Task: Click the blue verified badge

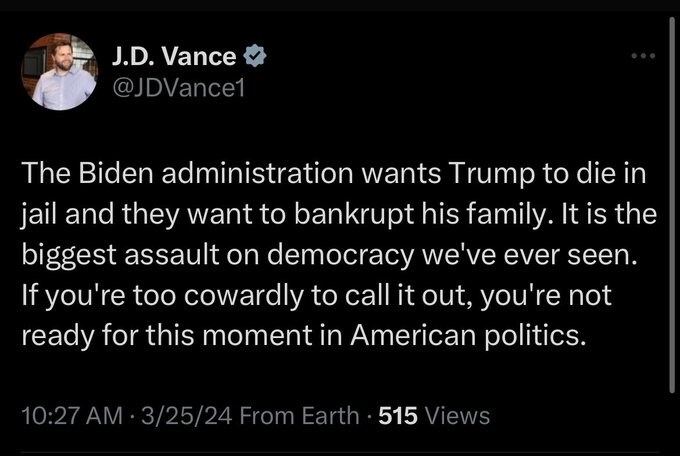Action: (254, 56)
